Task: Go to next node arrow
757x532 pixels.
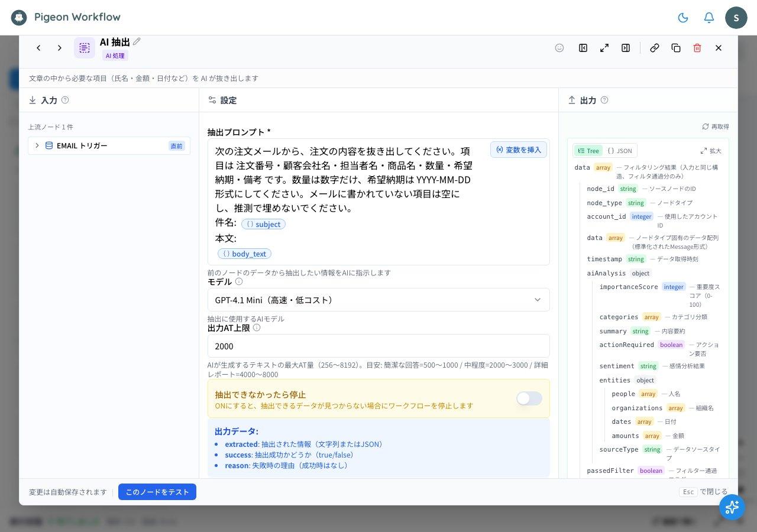Action: (60, 48)
